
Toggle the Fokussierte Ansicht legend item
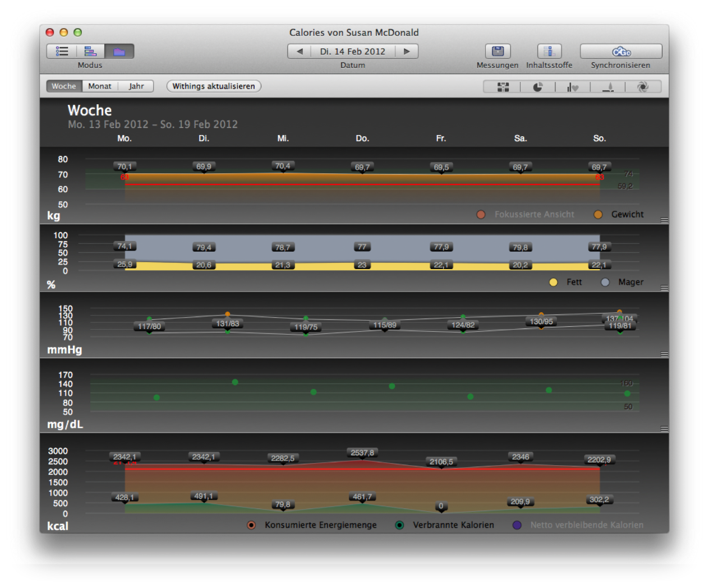point(481,215)
